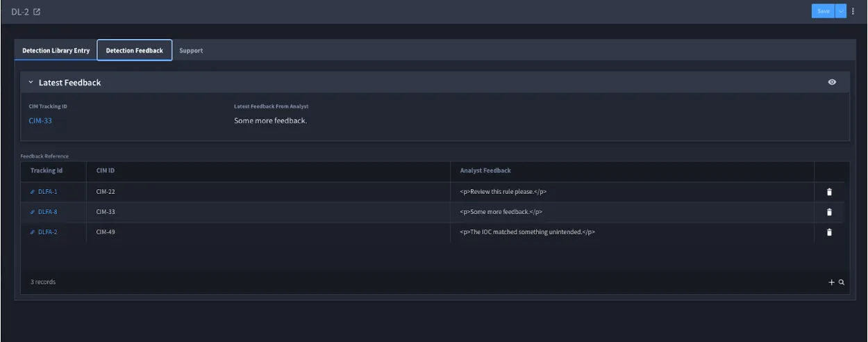Delete the DLFA-8 row with trash icon
The image size is (868, 342).
coord(829,212)
